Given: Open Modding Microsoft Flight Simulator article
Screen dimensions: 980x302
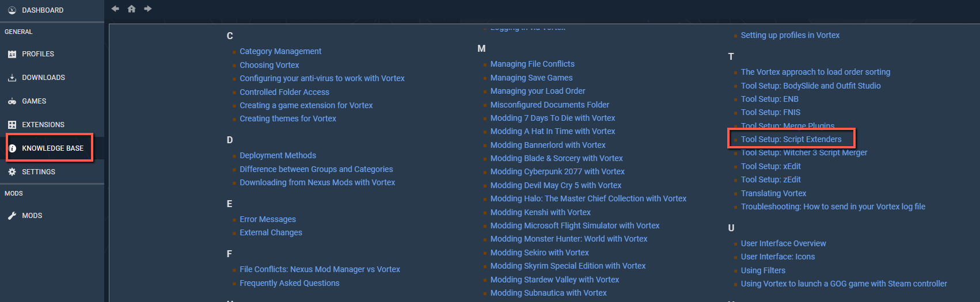Looking at the screenshot, I should point(575,225).
